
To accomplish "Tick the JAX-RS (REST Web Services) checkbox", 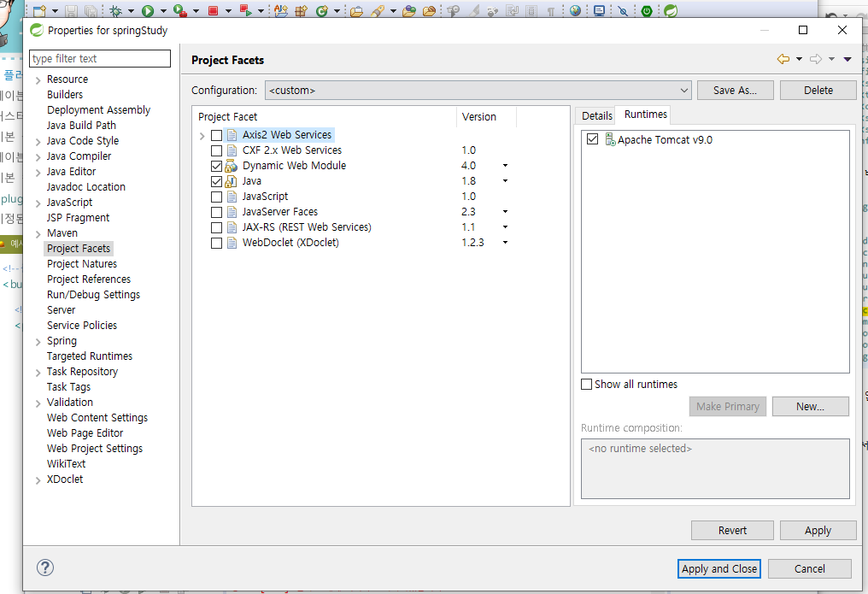I will click(x=216, y=227).
